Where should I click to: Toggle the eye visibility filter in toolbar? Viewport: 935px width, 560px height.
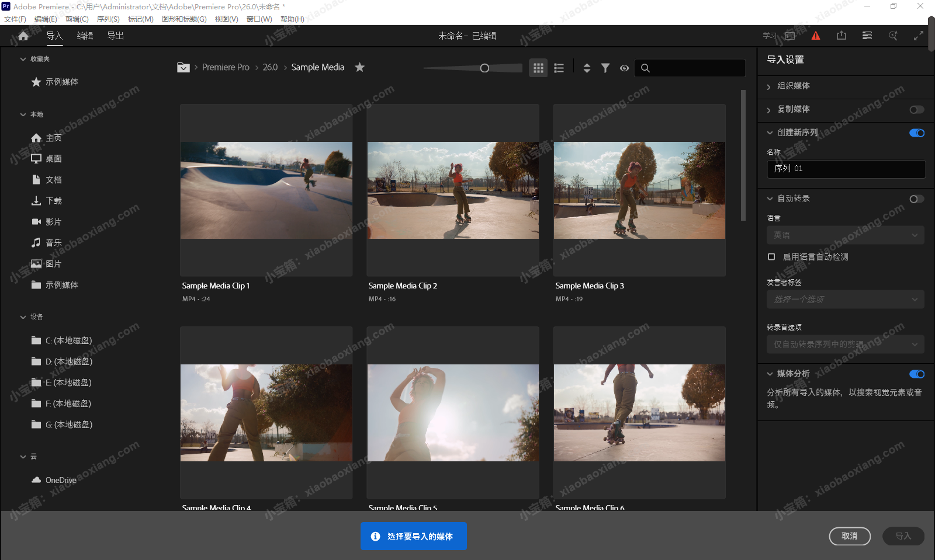coord(624,68)
